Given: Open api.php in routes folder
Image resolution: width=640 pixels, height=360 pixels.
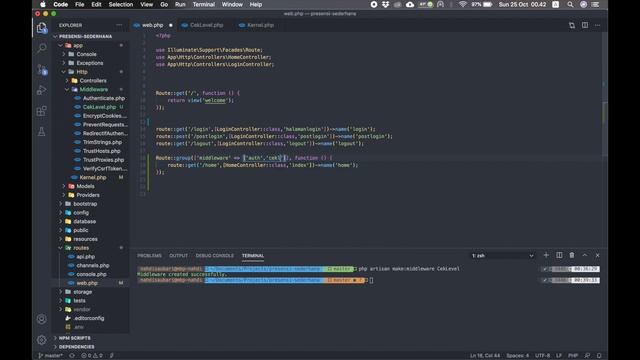Looking at the screenshot, I should pos(85,257).
